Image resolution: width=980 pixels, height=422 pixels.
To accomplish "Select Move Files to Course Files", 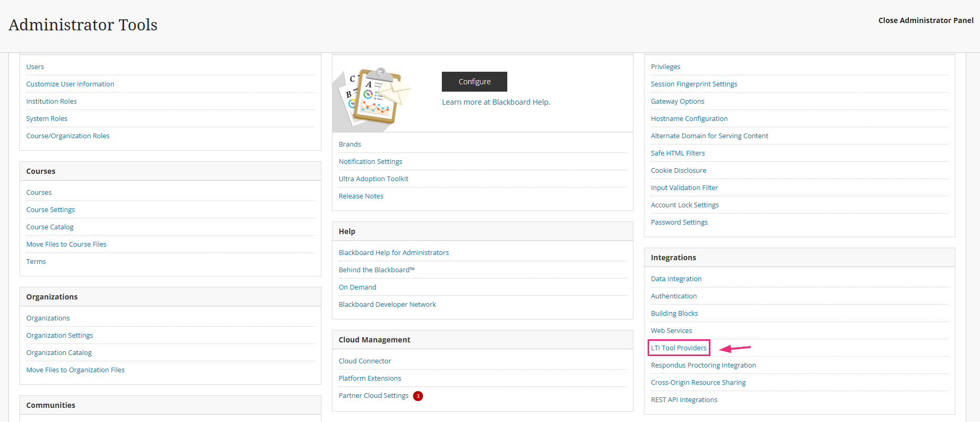I will click(x=66, y=245).
